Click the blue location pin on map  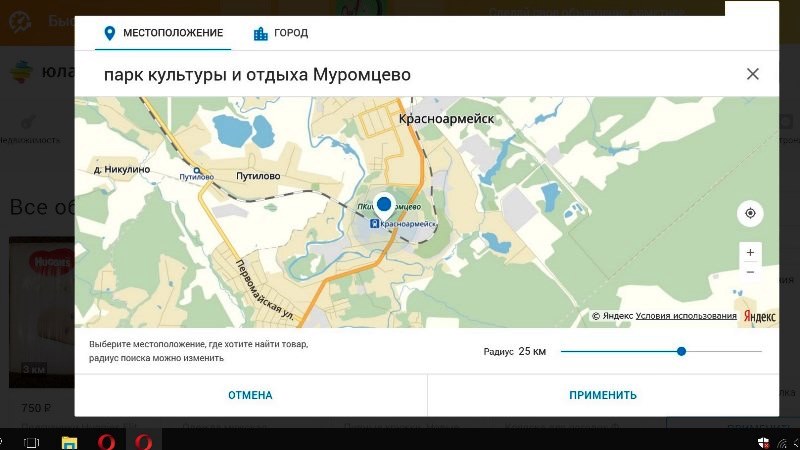pos(384,205)
